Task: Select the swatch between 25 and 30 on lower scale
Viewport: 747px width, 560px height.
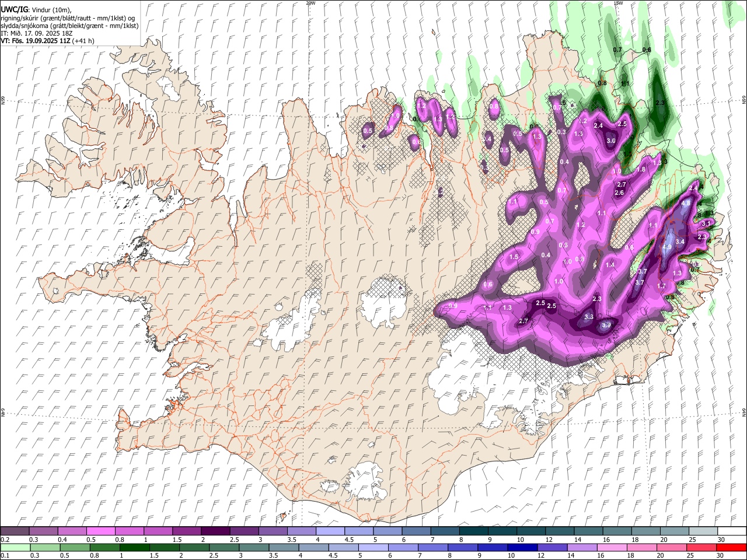Action: coord(701,547)
